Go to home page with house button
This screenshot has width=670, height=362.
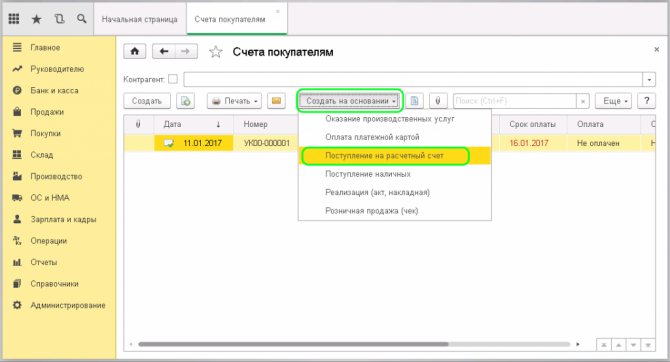(135, 52)
